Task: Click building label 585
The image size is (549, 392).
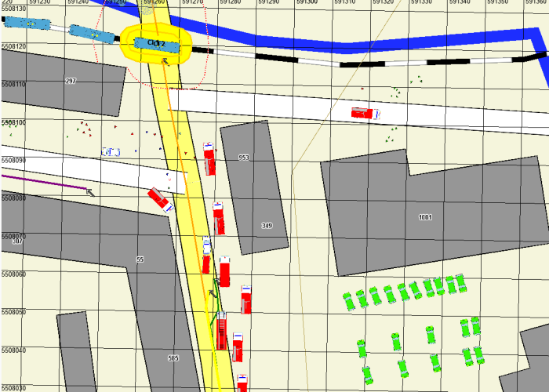Action: point(173,358)
